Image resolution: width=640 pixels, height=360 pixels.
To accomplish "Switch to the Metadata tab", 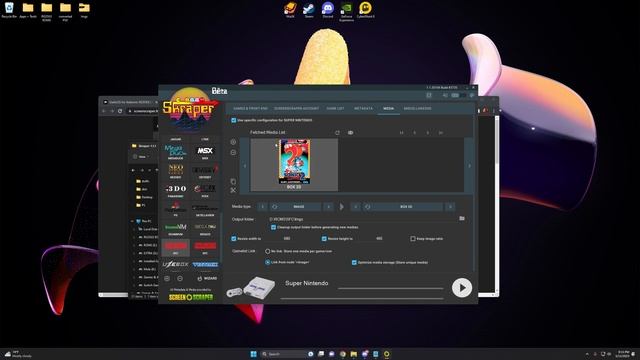I will pyautogui.click(x=363, y=109).
